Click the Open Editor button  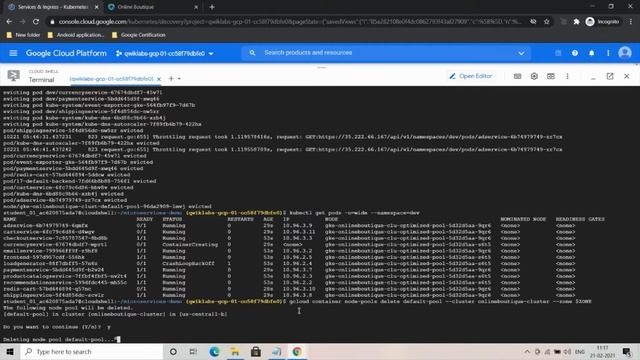tap(471, 76)
